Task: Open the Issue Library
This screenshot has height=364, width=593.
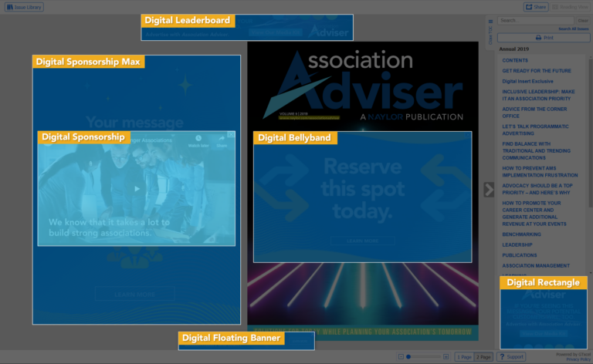Action: [x=24, y=7]
